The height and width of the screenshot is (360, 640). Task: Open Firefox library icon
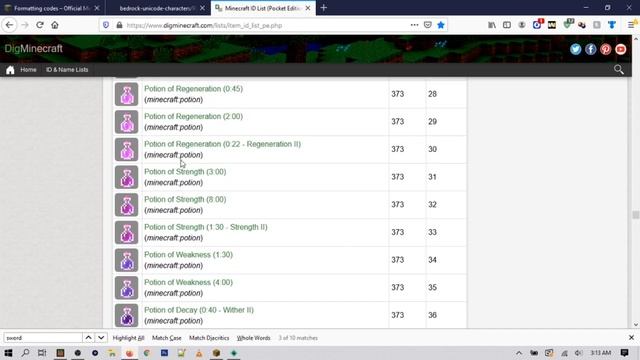point(492,25)
